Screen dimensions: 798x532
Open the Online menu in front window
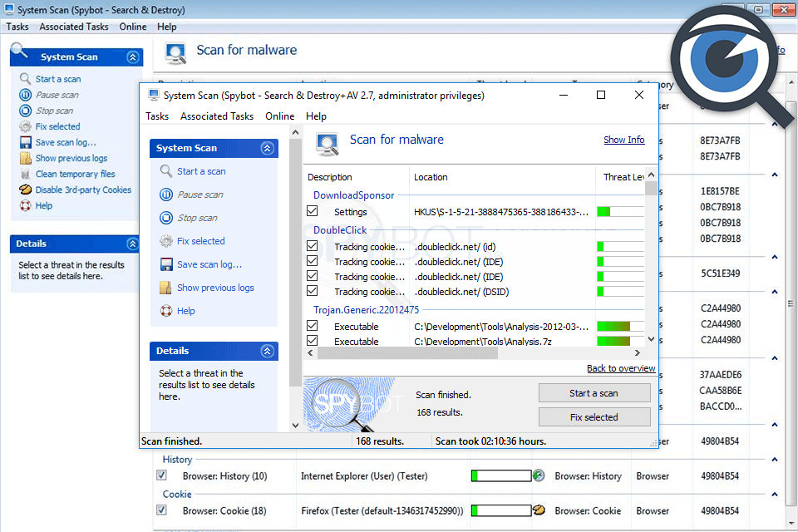pyautogui.click(x=279, y=116)
